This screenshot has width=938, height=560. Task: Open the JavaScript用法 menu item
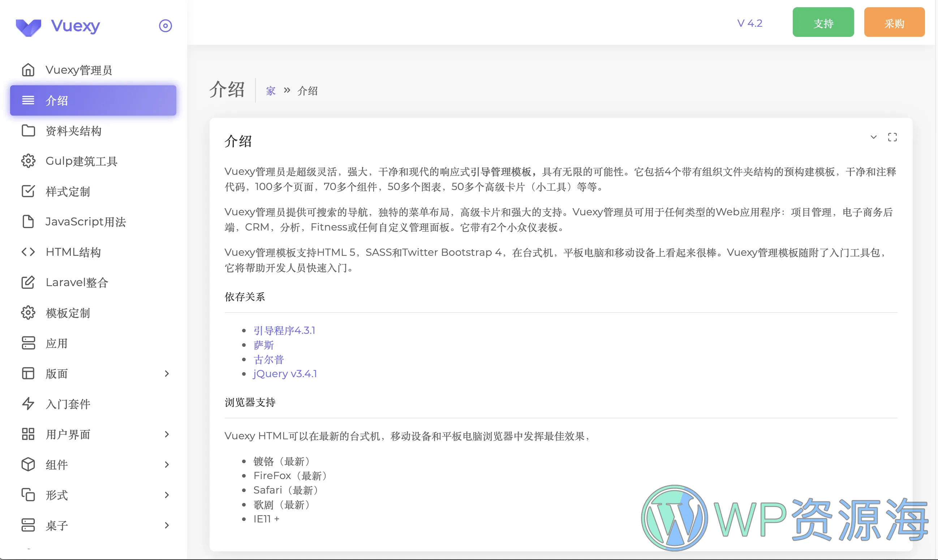coord(93,221)
